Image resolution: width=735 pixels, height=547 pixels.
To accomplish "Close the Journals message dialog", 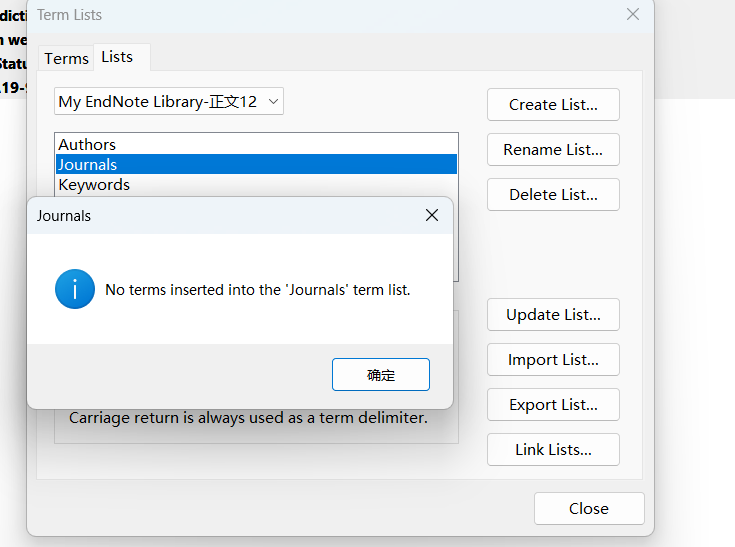I will 432,215.
